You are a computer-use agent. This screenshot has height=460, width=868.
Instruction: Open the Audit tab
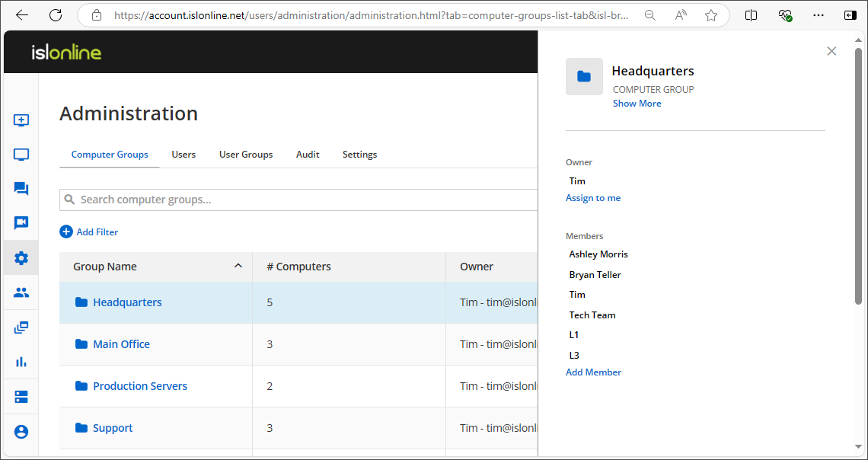click(308, 154)
